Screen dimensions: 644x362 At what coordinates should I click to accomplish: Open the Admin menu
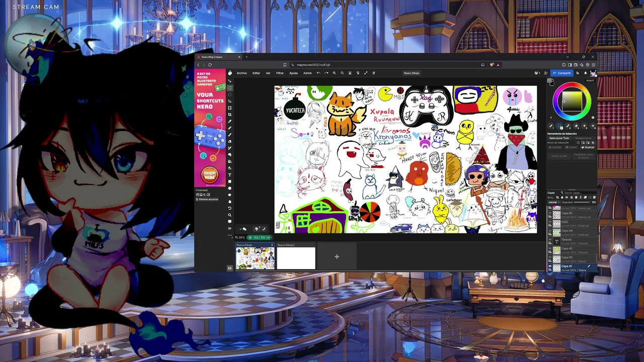pos(307,73)
